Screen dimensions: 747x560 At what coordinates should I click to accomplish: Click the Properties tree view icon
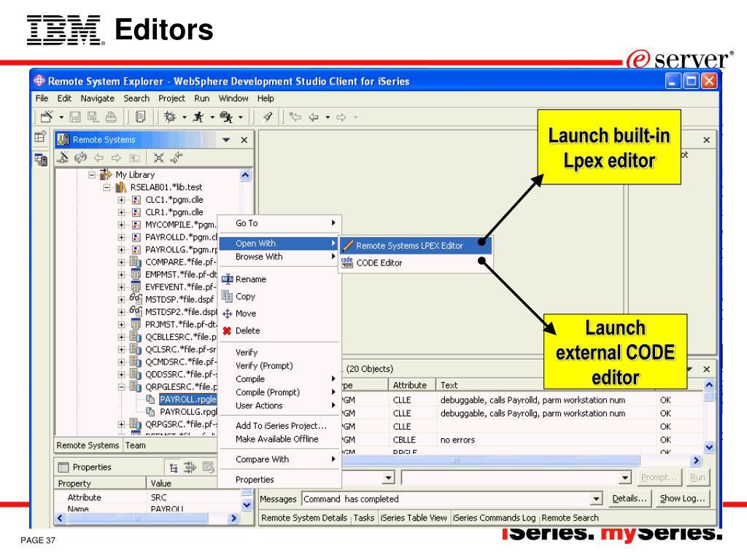174,467
